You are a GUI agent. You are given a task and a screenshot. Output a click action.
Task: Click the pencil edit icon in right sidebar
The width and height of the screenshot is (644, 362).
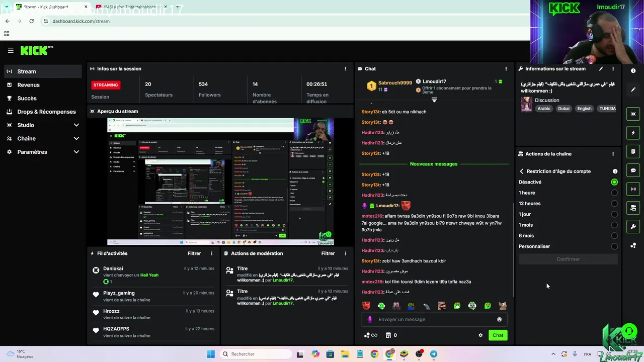pyautogui.click(x=633, y=89)
